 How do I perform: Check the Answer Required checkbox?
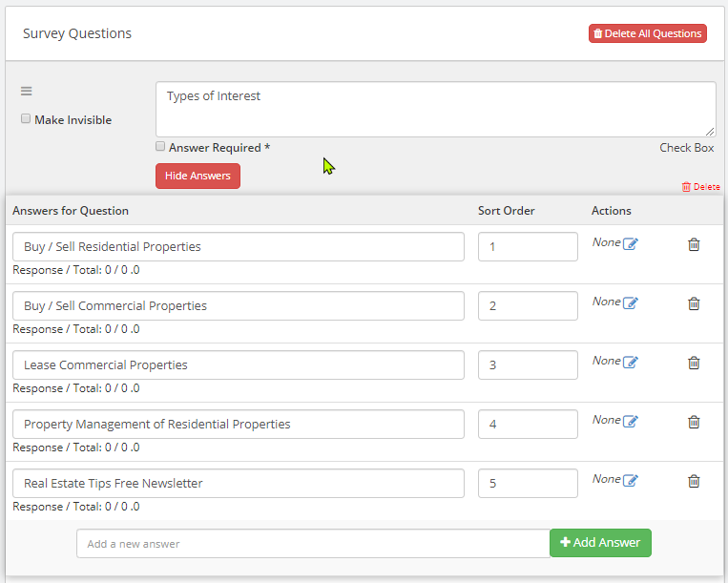click(x=160, y=147)
